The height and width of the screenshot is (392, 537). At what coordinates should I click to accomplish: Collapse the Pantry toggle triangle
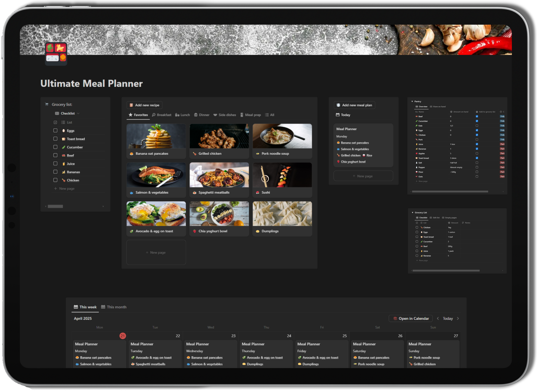coord(412,101)
